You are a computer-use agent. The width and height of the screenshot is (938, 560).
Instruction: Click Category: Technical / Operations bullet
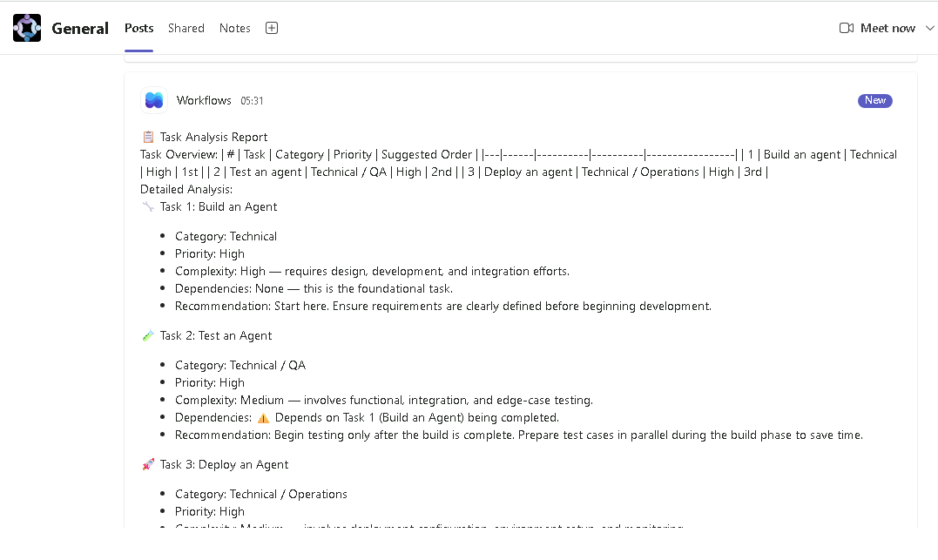260,494
